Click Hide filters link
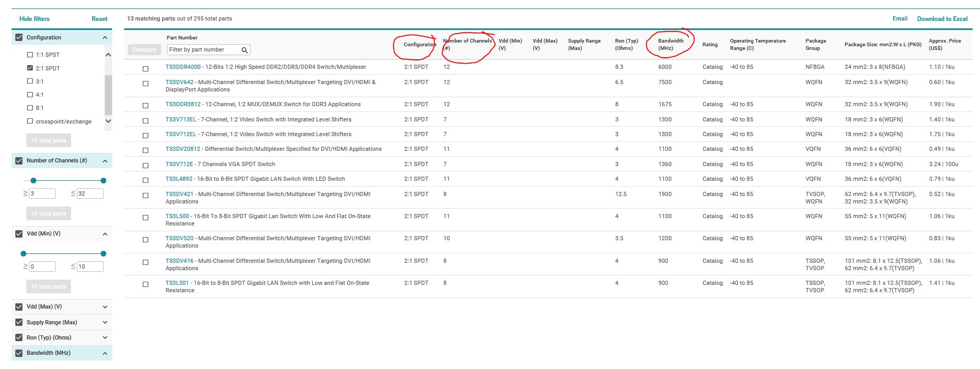The height and width of the screenshot is (369, 980). click(34, 19)
